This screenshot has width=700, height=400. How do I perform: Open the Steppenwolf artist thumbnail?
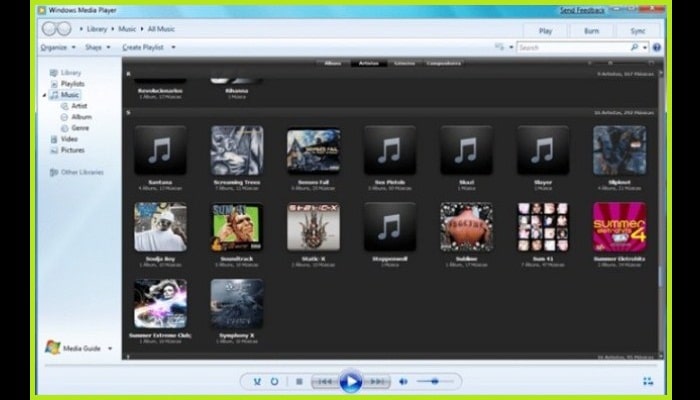click(x=390, y=227)
